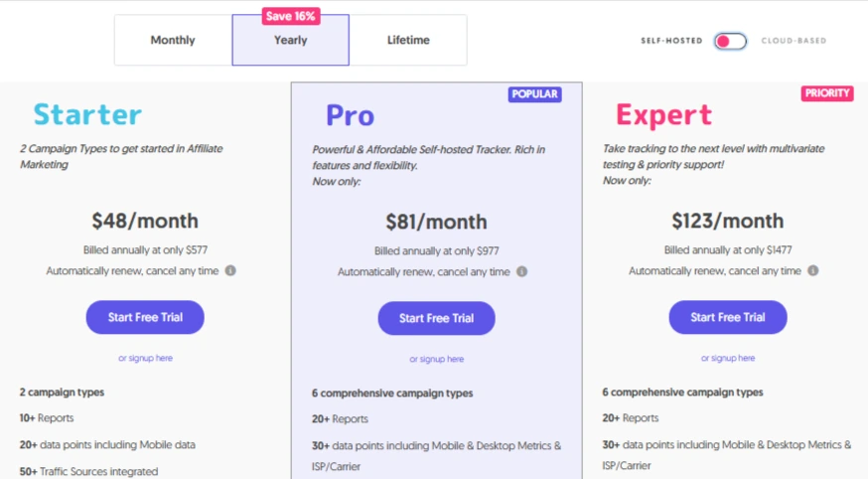This screenshot has height=479, width=868.
Task: Click info icon beside Expert auto-renew text
Action: coord(812,270)
